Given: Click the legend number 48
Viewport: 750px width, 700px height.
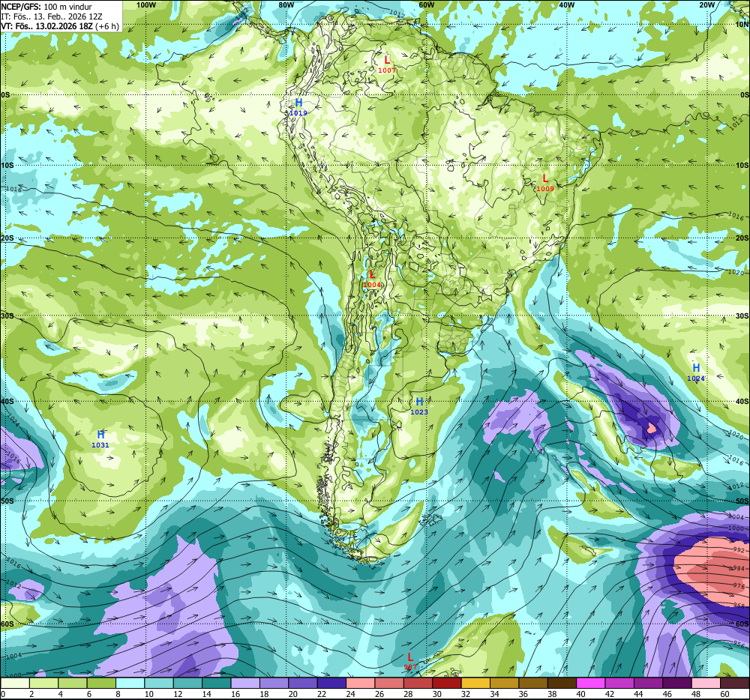Looking at the screenshot, I should coord(696,694).
